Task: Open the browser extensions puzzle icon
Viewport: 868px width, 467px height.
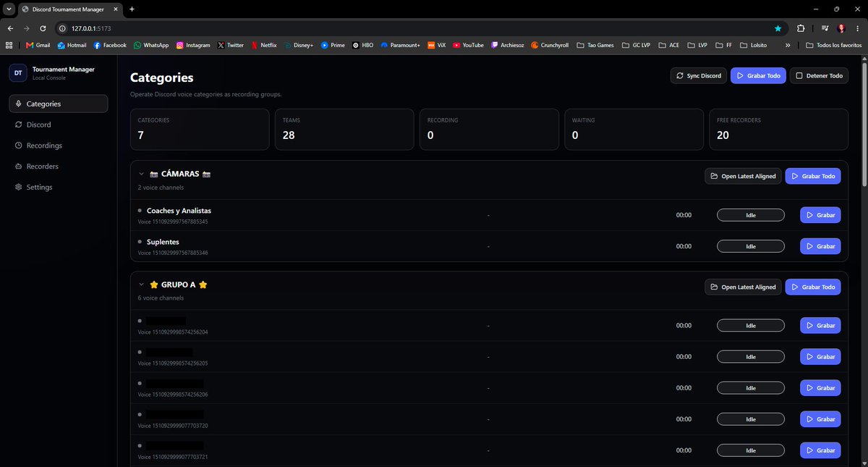Action: (x=801, y=28)
